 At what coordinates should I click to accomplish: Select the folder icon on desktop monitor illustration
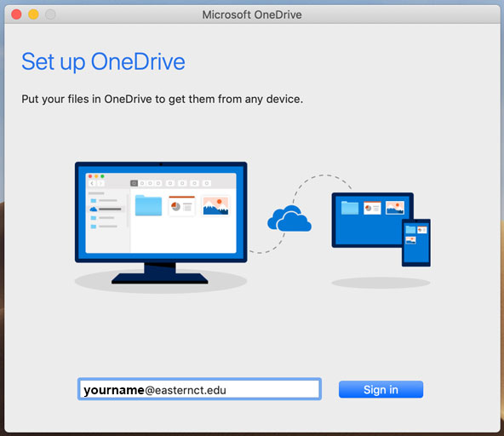(x=148, y=205)
